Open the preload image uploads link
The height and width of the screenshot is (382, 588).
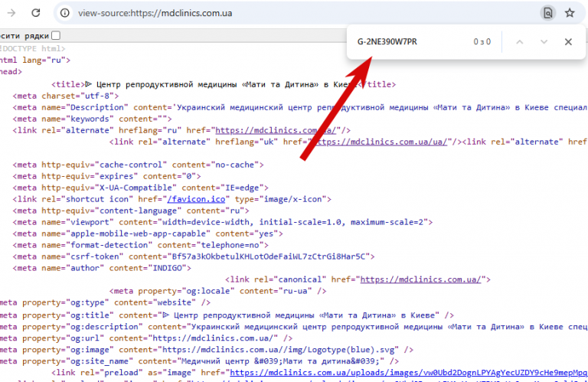[408, 373]
